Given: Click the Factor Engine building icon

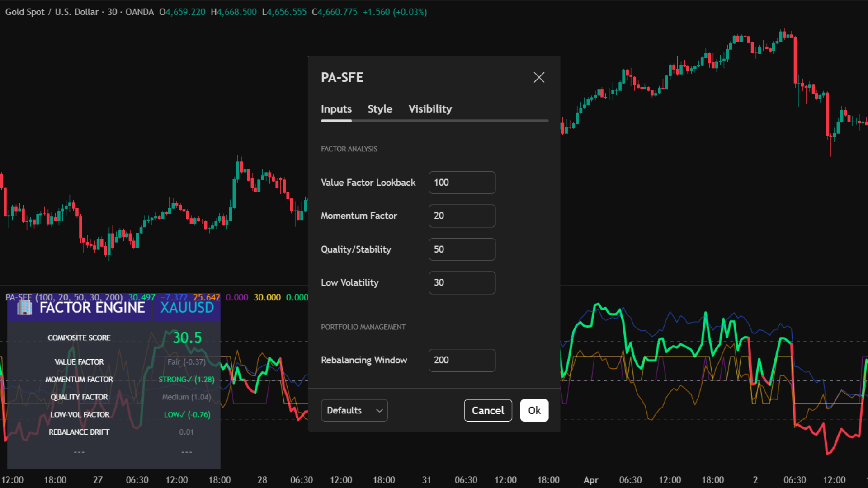Looking at the screenshot, I should pos(24,308).
